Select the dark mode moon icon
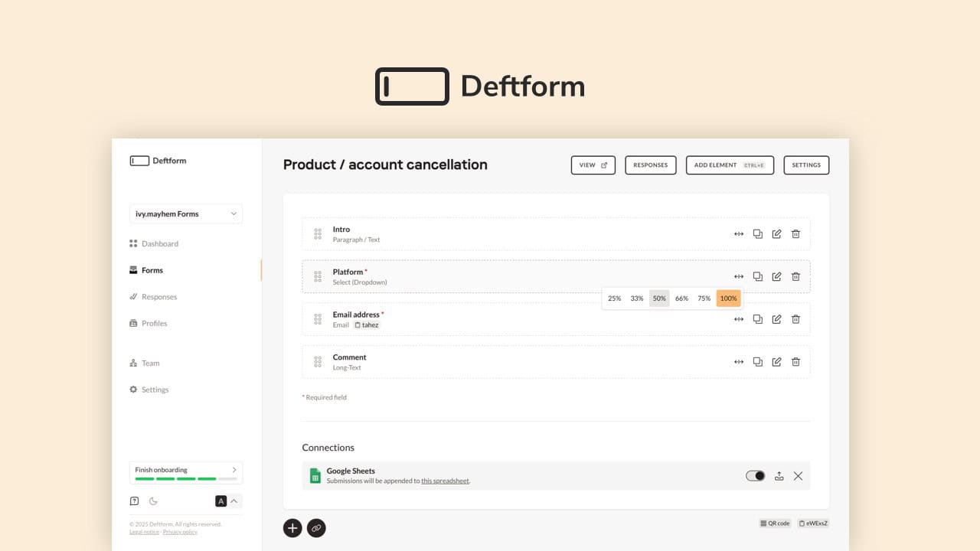The height and width of the screenshot is (551, 980). tap(153, 500)
